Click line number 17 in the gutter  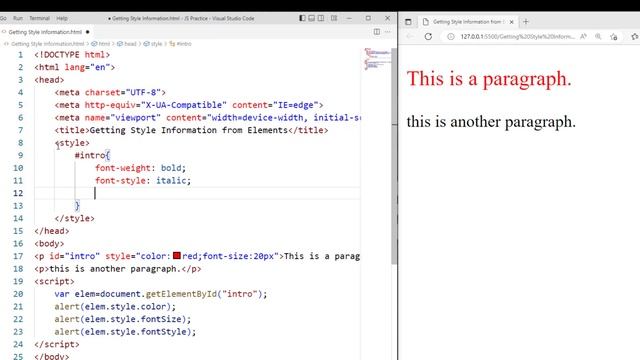18,256
